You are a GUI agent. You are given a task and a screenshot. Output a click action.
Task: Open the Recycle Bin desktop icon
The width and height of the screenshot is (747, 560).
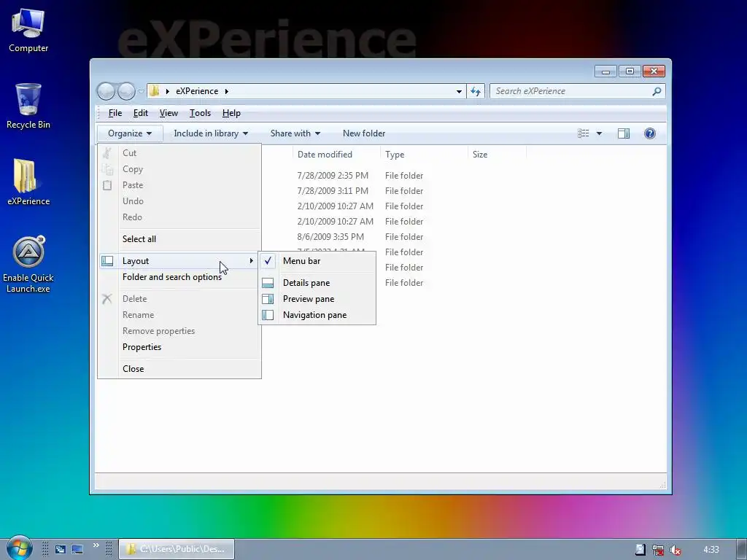(x=28, y=106)
